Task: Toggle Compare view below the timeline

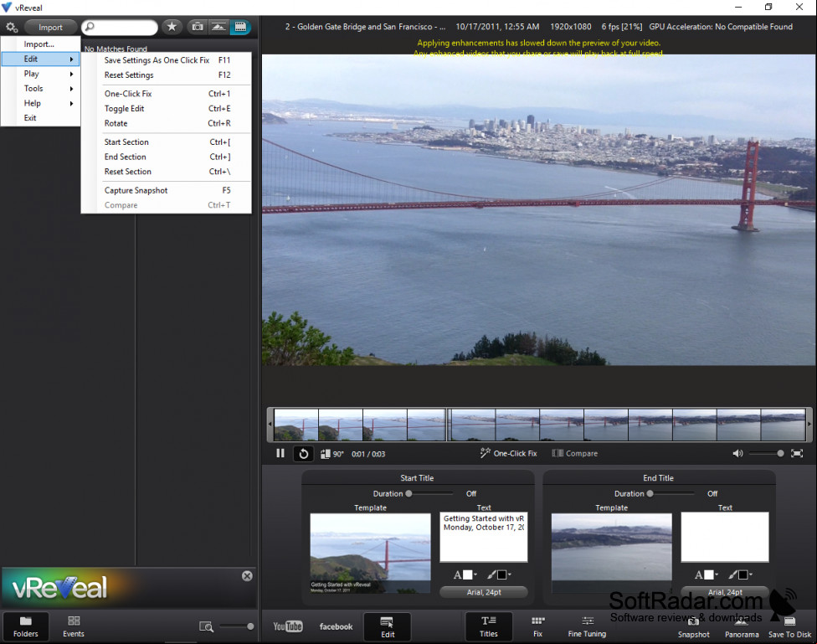Action: point(575,453)
